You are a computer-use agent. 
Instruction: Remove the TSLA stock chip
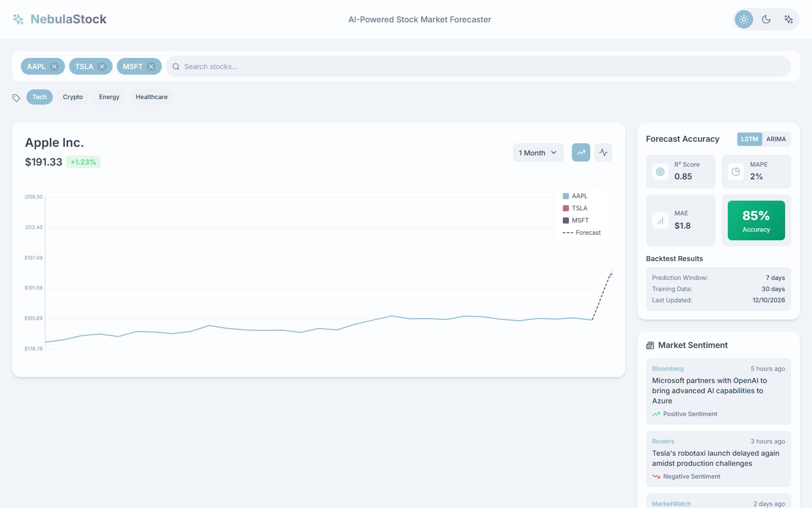click(102, 67)
